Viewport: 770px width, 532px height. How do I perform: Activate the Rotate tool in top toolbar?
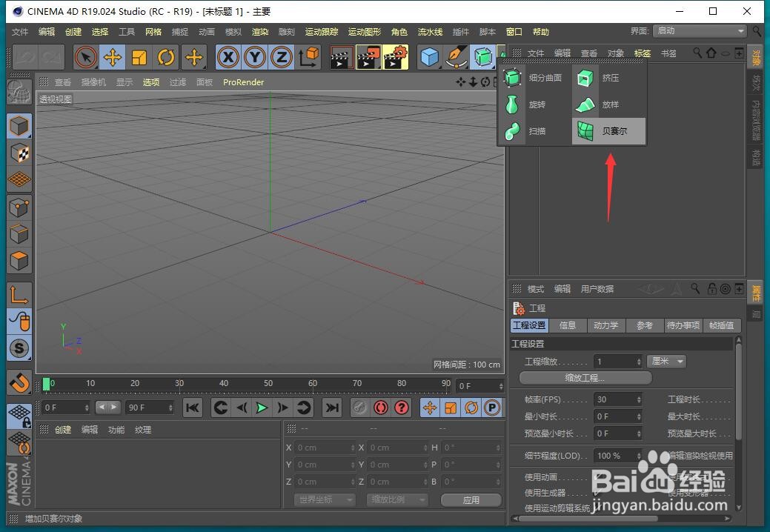(166, 57)
